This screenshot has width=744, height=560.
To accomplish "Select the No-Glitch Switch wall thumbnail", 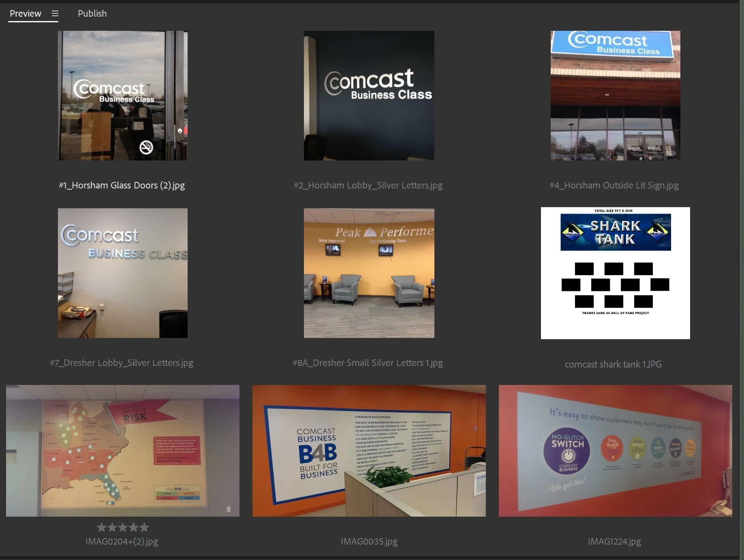I will [x=615, y=451].
